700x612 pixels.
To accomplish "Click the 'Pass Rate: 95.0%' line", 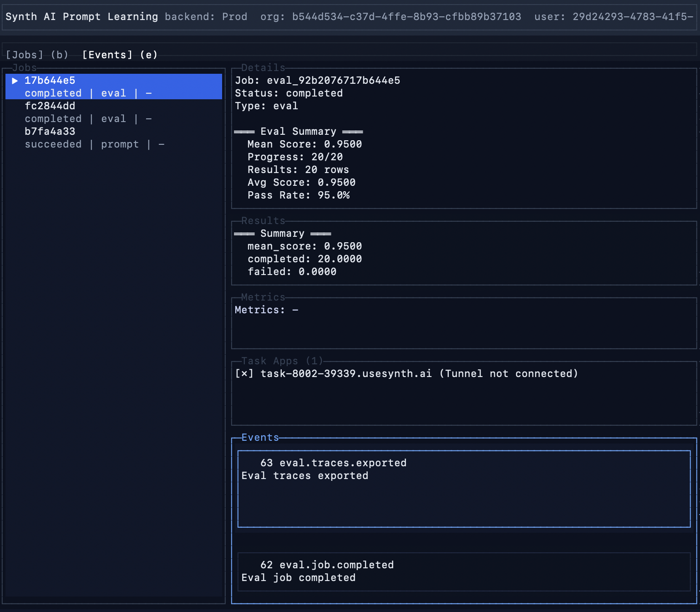I will 299,195.
